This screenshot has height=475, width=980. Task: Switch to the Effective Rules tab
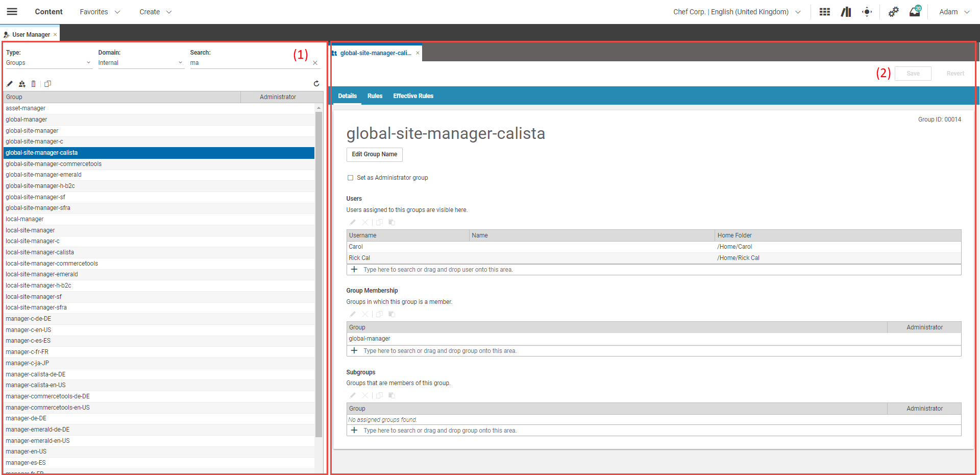coord(413,96)
